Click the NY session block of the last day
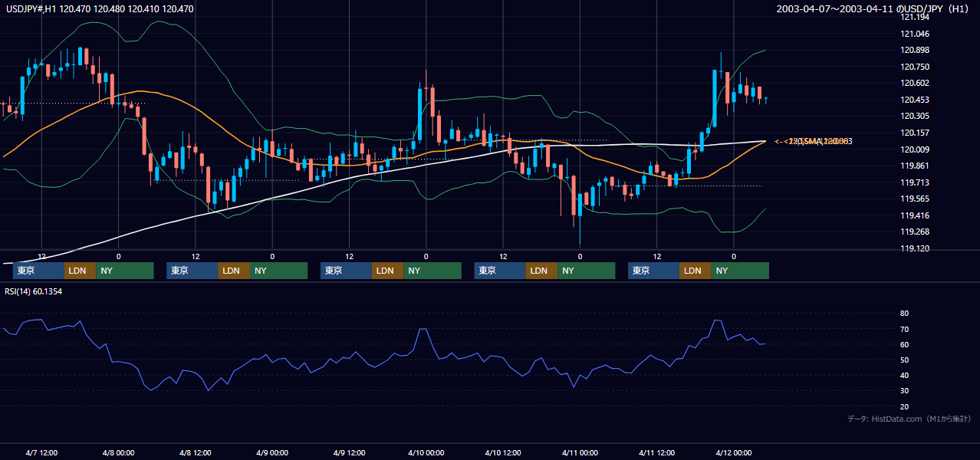This screenshot has width=980, height=460. click(x=740, y=271)
